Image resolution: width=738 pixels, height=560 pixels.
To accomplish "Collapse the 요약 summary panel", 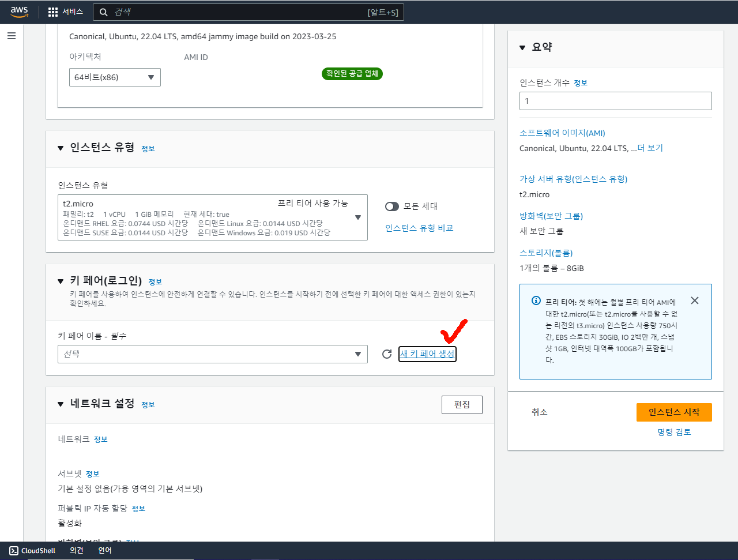I will [522, 48].
